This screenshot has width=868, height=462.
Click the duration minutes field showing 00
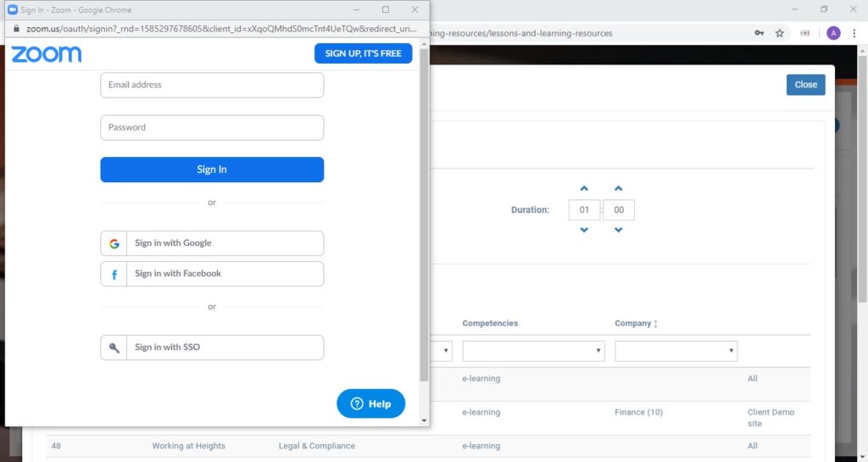pyautogui.click(x=618, y=209)
